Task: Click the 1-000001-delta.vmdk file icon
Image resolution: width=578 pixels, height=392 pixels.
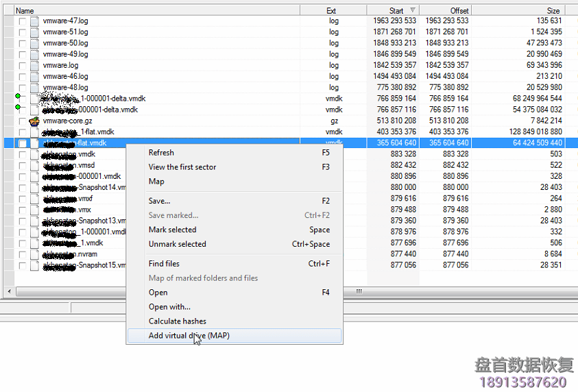Action: pos(34,99)
